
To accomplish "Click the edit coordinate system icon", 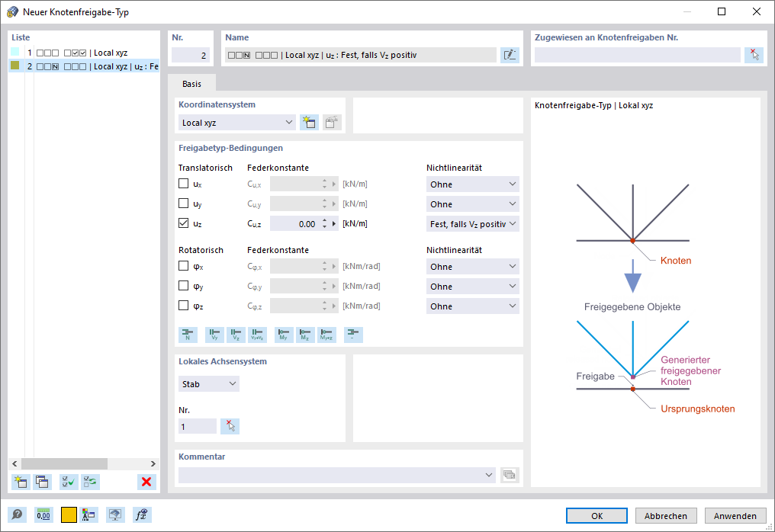I will point(332,123).
